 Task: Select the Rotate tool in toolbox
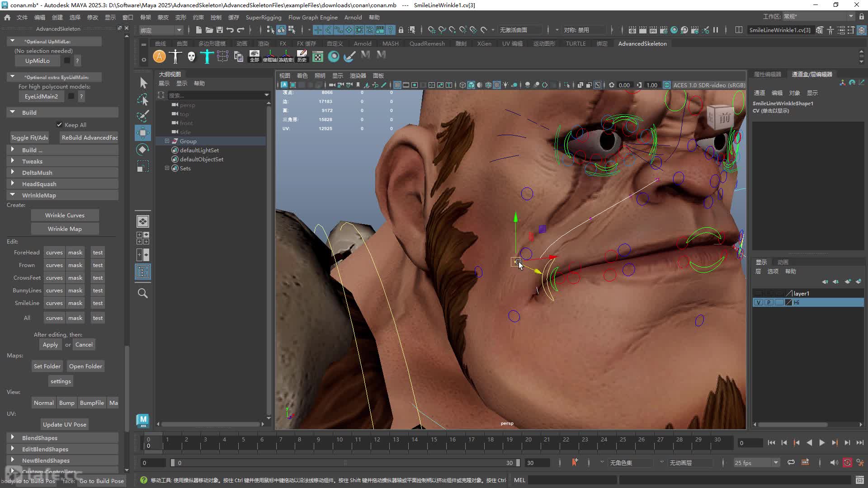click(x=143, y=150)
